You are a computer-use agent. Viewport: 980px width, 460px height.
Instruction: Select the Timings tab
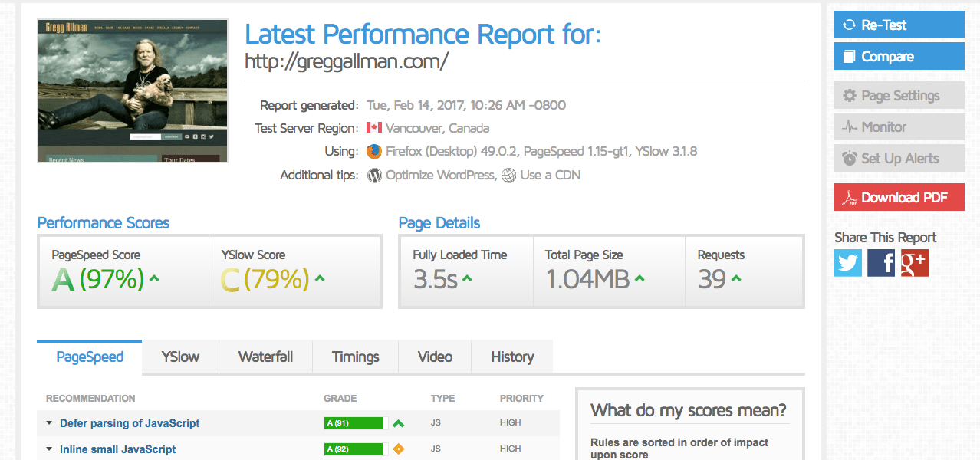point(356,357)
